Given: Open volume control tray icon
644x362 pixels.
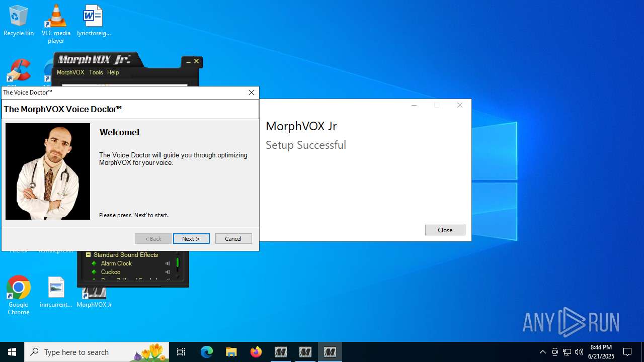Looking at the screenshot, I should pos(579,352).
